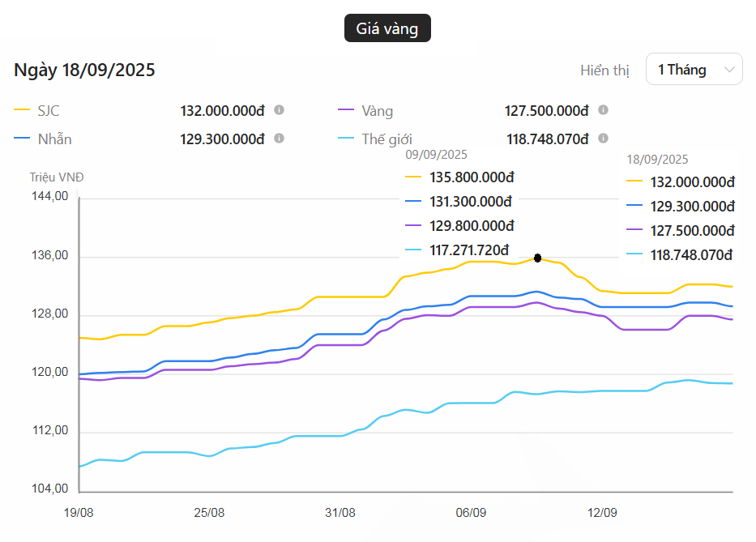The height and width of the screenshot is (542, 756).
Task: Click the SJC price 132.000.000đ in header
Action: tap(222, 111)
